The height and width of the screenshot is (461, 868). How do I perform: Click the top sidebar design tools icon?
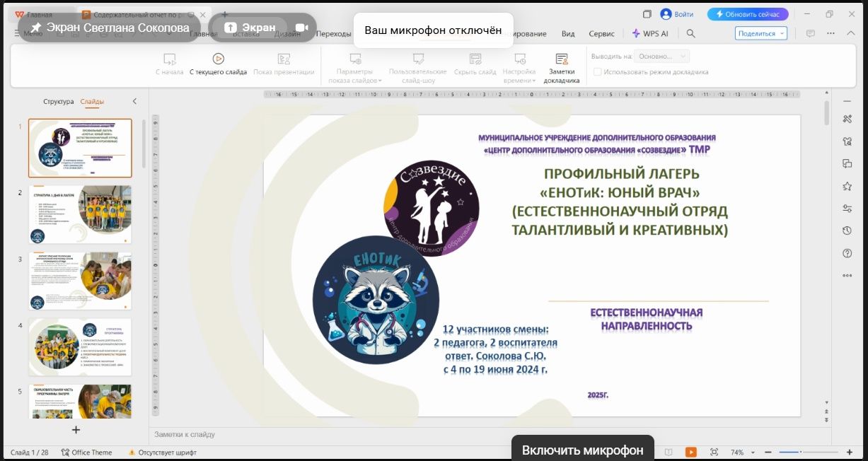[847, 119]
